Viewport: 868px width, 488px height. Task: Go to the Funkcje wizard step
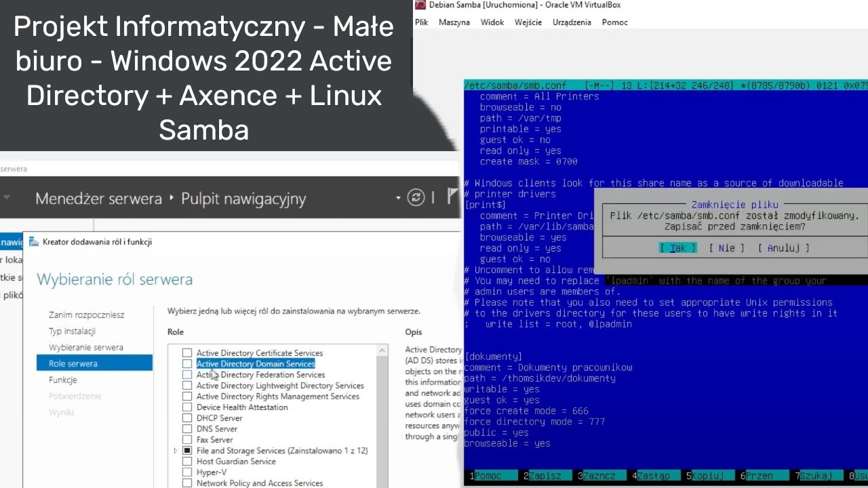(63, 380)
